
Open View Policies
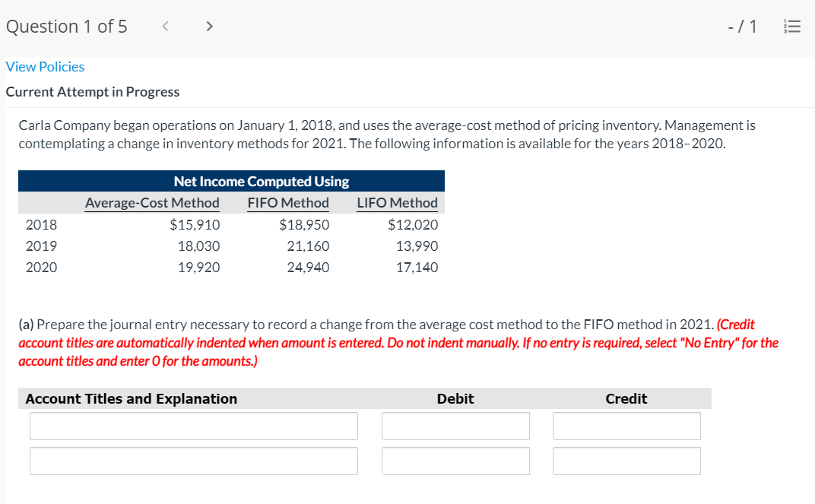pyautogui.click(x=45, y=67)
